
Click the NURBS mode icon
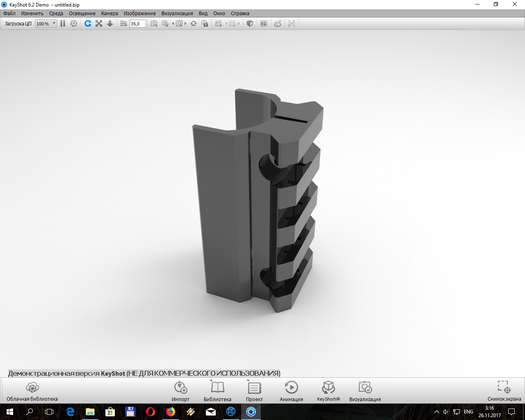[292, 24]
